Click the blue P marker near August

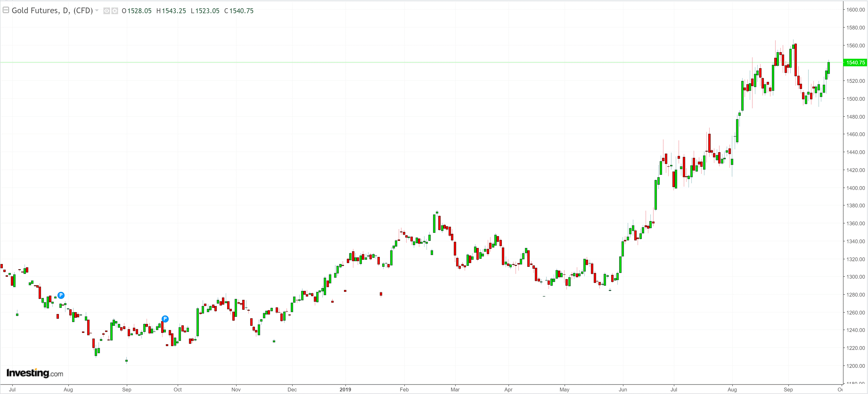point(61,295)
